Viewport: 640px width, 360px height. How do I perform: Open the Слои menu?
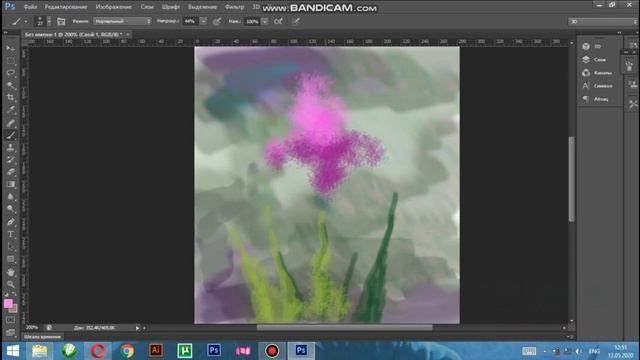point(147,7)
